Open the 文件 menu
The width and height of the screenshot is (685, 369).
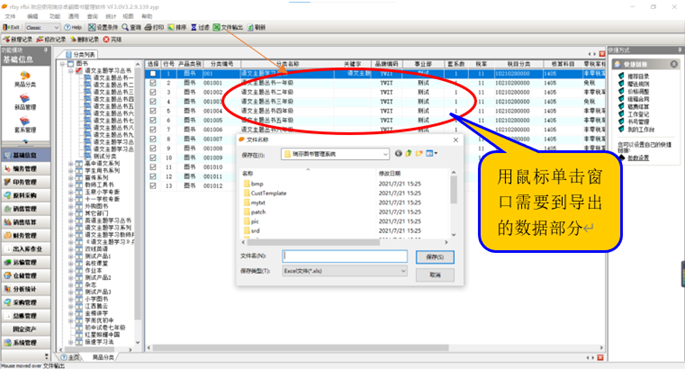(10, 16)
